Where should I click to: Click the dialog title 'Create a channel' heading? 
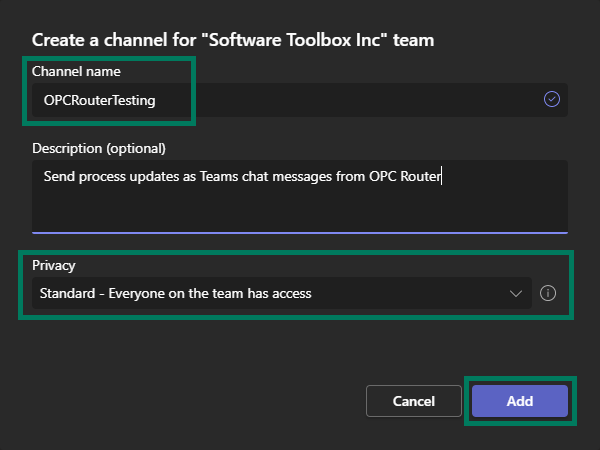coord(233,40)
